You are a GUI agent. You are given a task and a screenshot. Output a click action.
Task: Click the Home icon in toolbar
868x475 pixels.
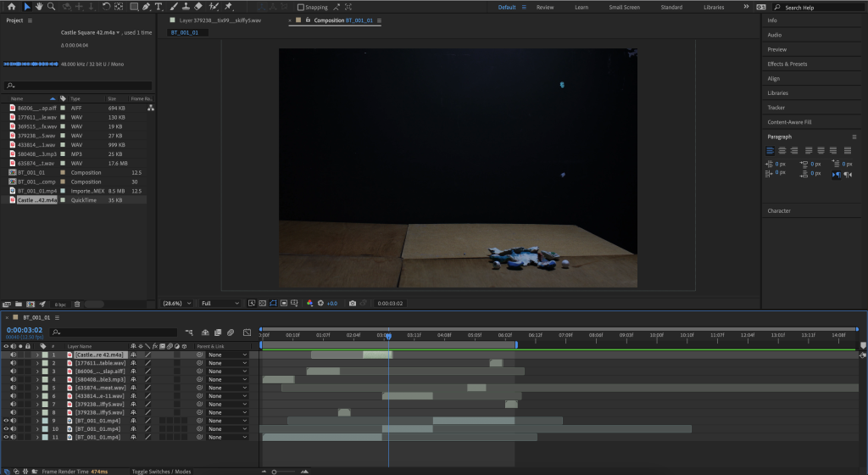[x=11, y=7]
